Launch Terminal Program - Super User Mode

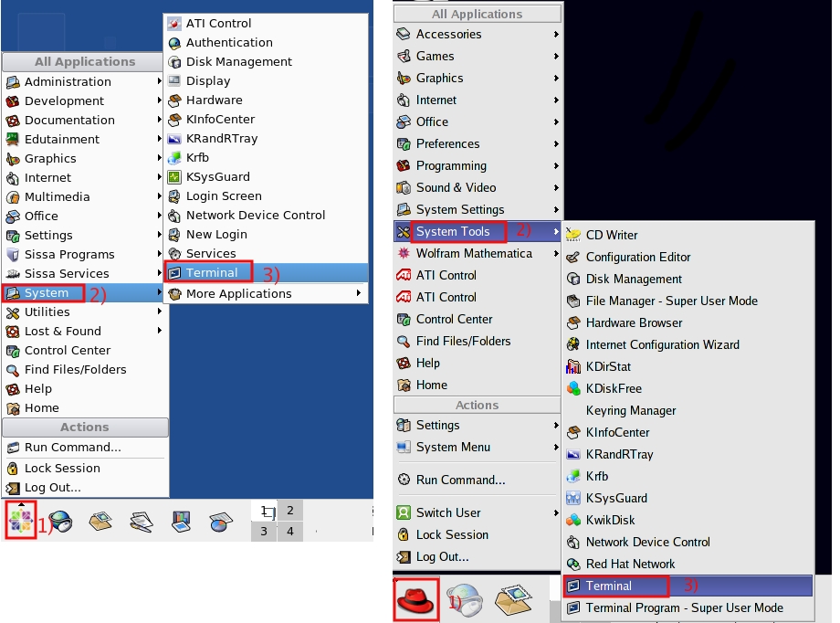[688, 608]
